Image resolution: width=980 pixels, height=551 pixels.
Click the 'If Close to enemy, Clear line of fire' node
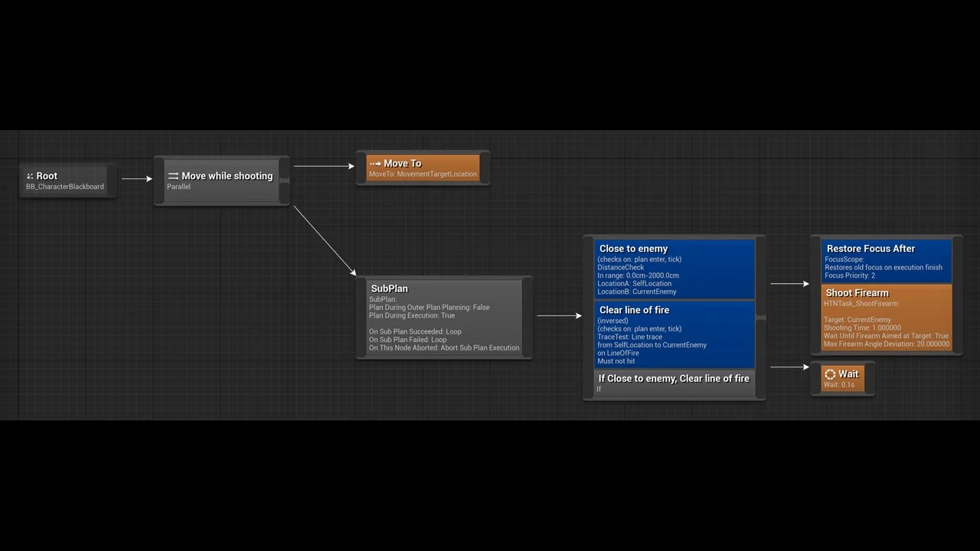pyautogui.click(x=674, y=383)
